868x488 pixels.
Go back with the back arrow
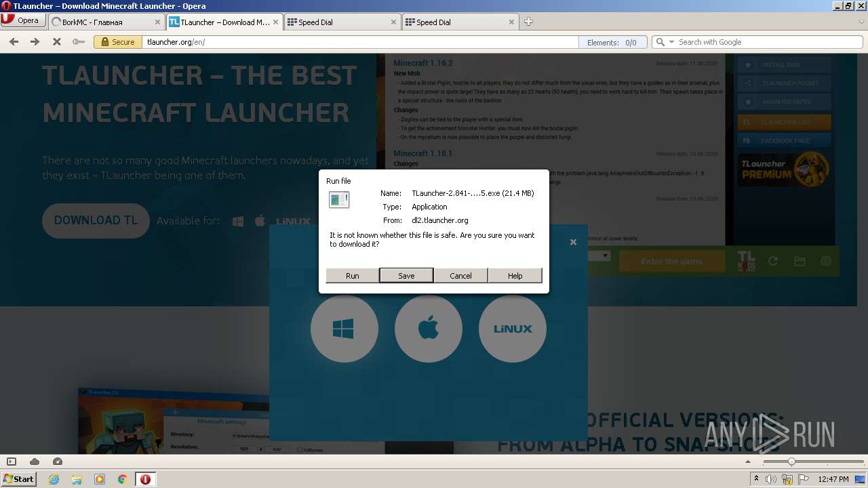[x=14, y=42]
